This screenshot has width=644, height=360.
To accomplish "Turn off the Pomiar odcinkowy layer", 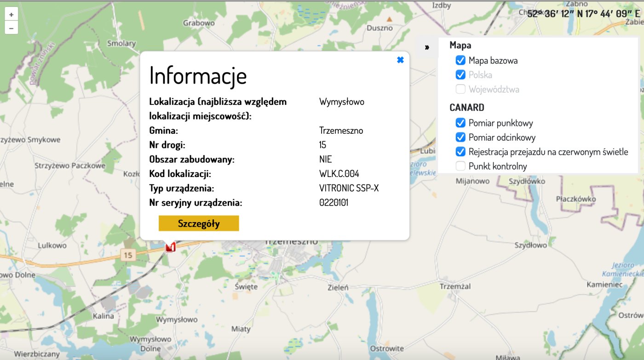I will [460, 137].
